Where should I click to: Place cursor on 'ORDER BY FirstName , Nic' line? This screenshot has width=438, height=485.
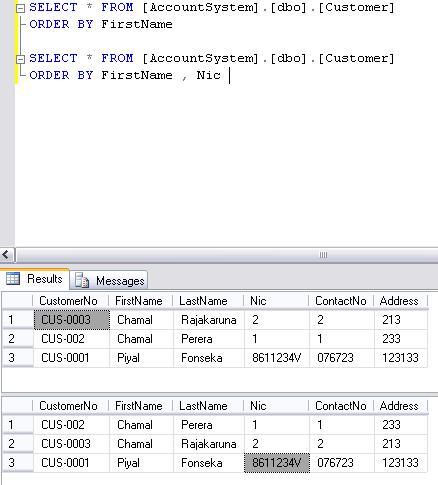click(125, 75)
